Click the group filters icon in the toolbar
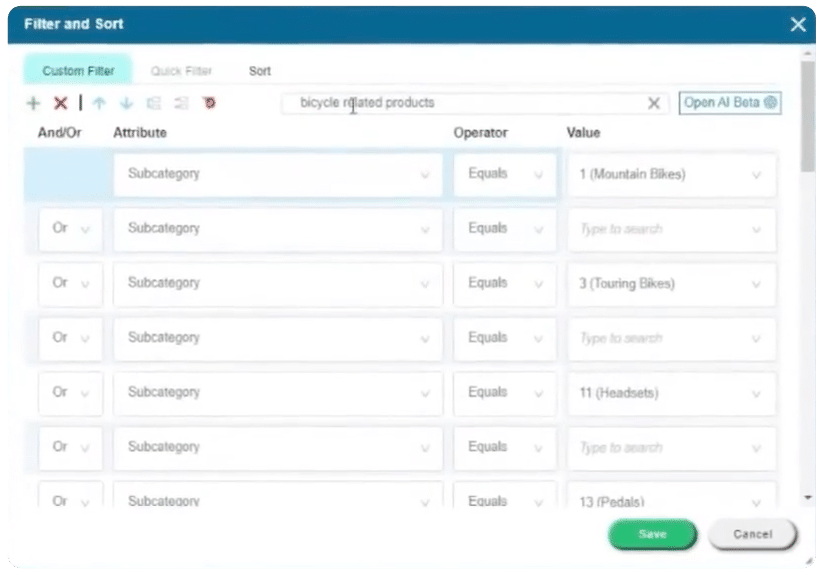The image size is (822, 576). [153, 103]
